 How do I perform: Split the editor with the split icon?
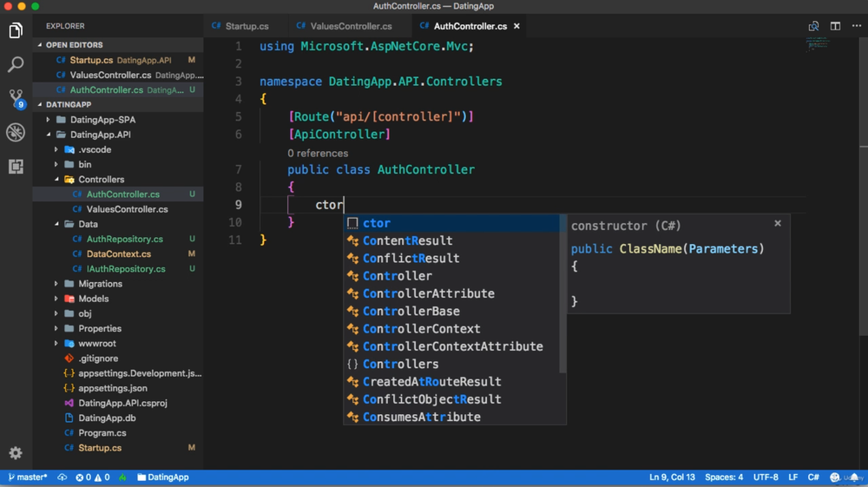pos(835,26)
